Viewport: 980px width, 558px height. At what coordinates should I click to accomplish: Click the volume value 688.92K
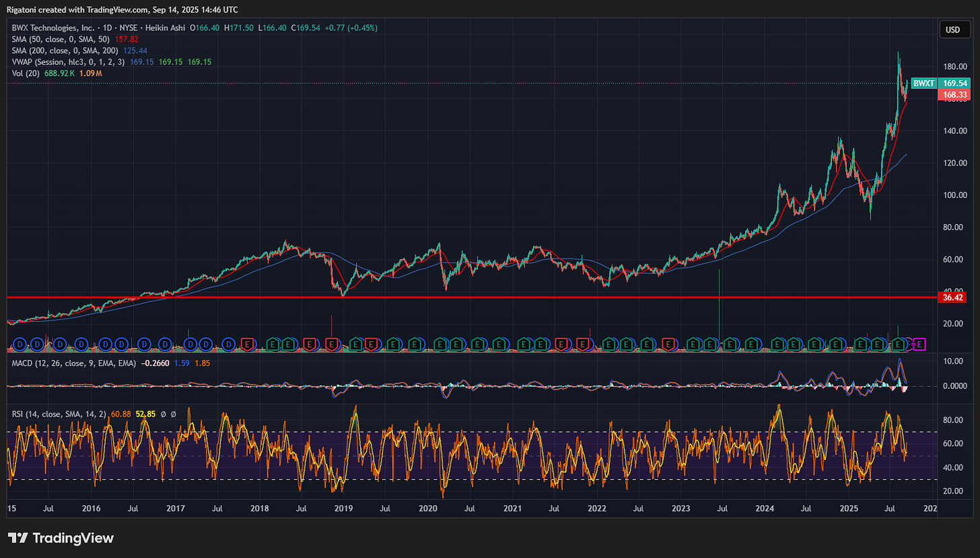click(59, 73)
